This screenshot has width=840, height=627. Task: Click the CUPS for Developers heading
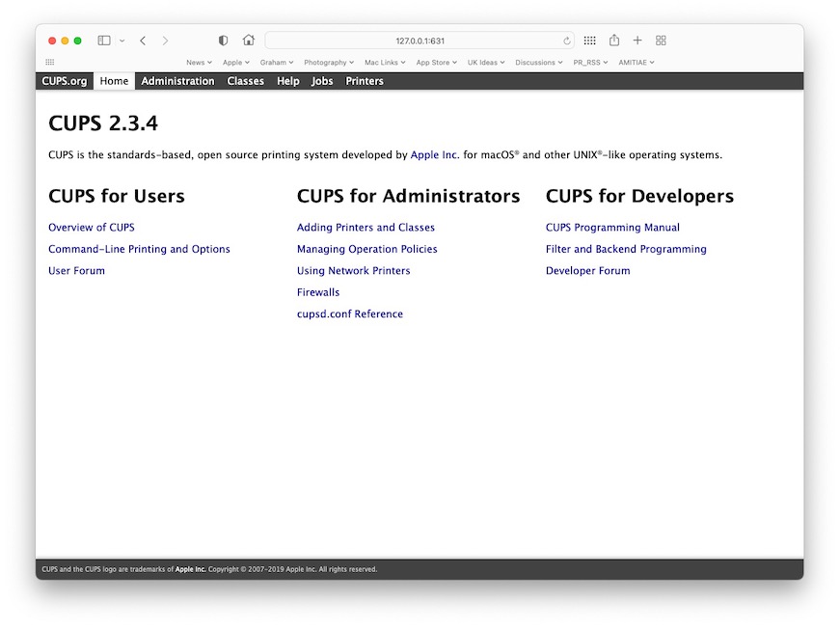coord(639,196)
